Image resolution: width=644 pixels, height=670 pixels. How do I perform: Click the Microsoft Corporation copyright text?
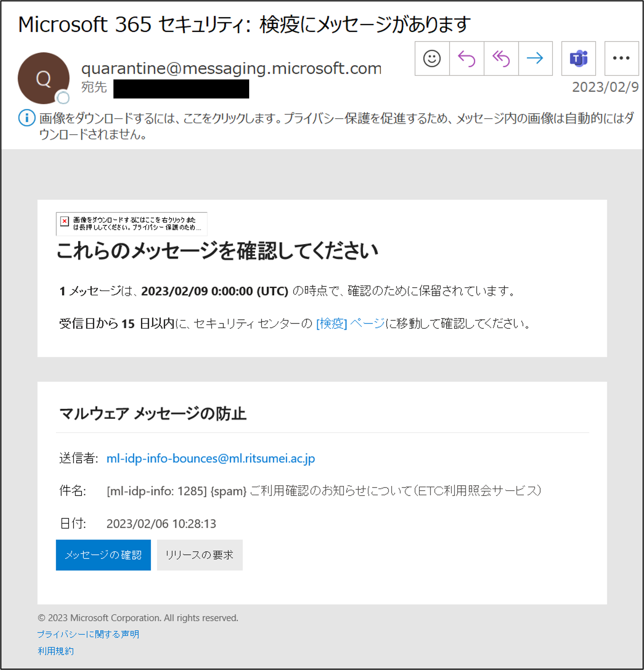(x=138, y=618)
